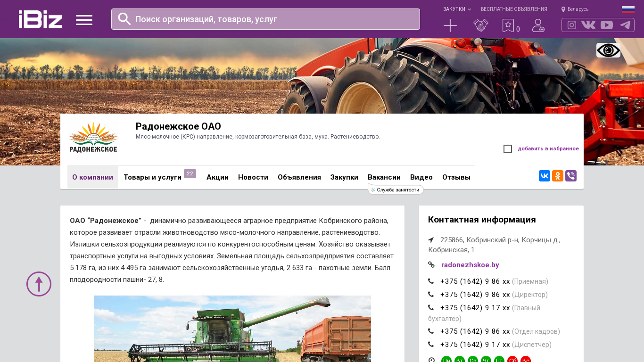Open the iBiz YouTube channel
Image resolution: width=644 pixels, height=362 pixels.
607,25
